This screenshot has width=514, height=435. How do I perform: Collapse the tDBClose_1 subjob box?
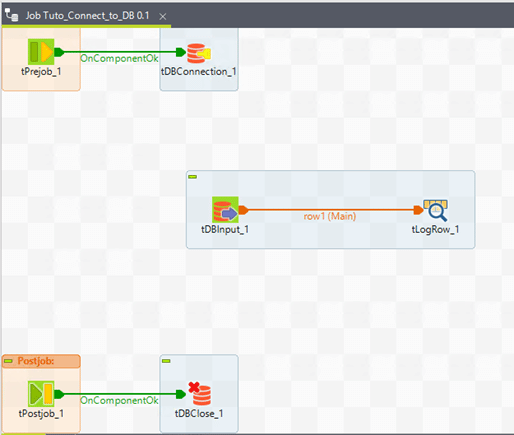click(x=166, y=361)
